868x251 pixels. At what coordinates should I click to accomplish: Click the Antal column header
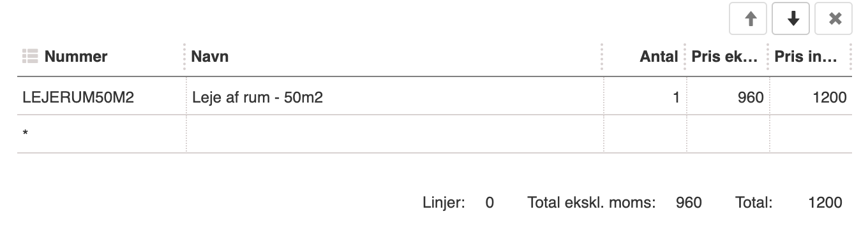[x=659, y=57]
